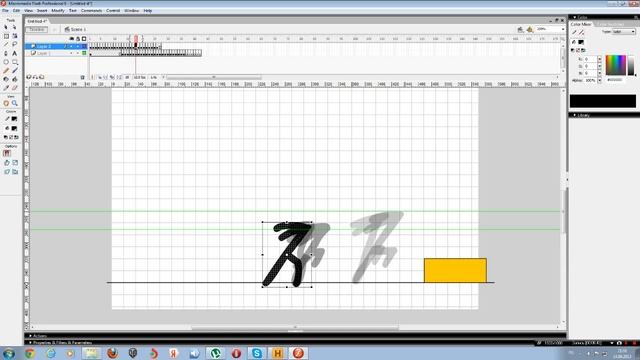The width and height of the screenshot is (640, 360).
Task: Click Edit Symbols icon in edit bar
Action: [530, 29]
